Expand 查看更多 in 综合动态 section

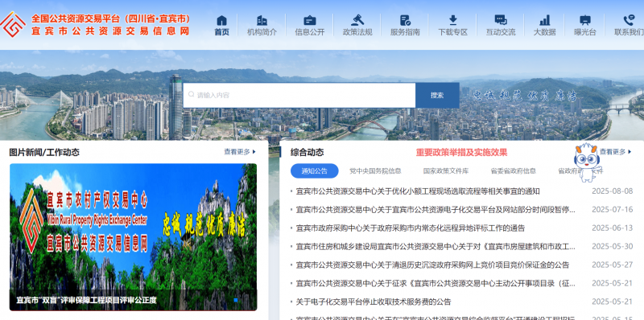616,152
